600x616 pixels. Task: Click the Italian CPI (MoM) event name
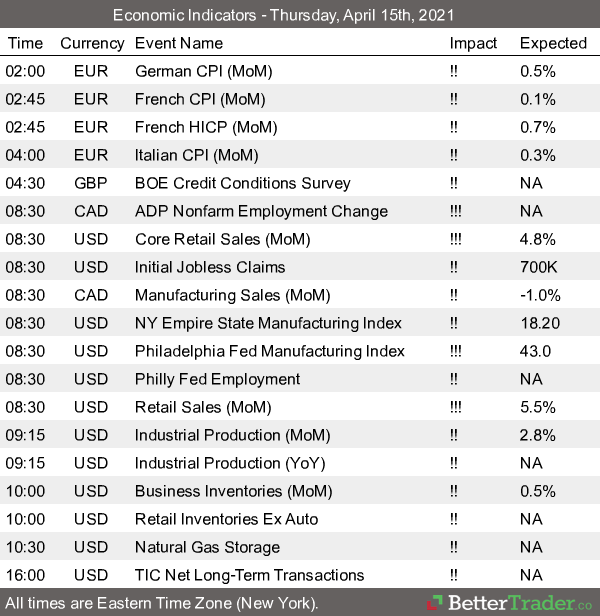(196, 155)
